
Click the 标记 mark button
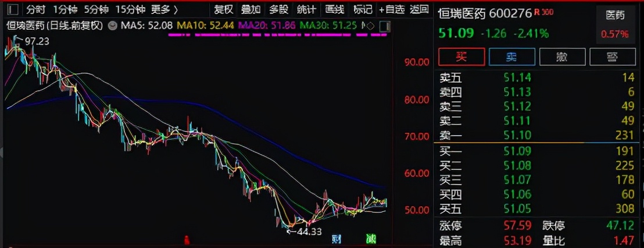(x=363, y=9)
